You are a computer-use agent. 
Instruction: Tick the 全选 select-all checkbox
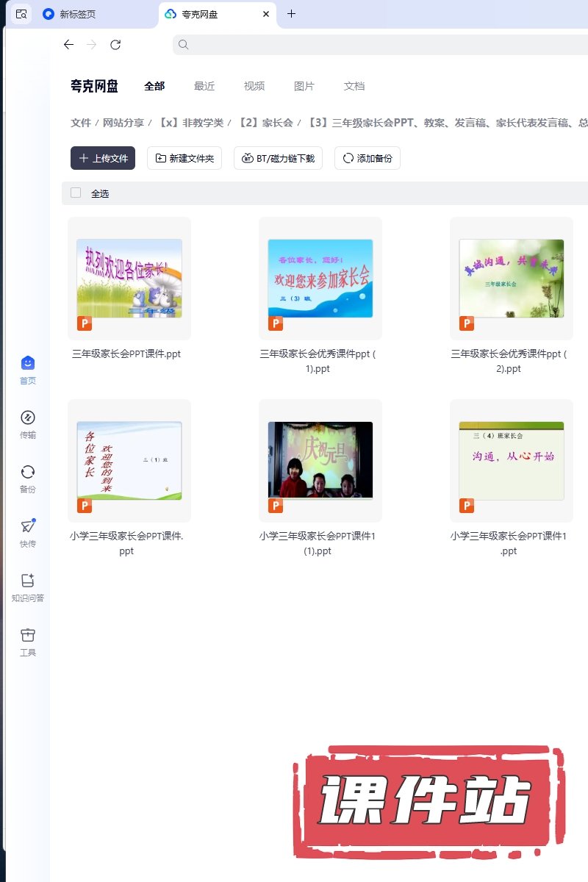tap(76, 193)
